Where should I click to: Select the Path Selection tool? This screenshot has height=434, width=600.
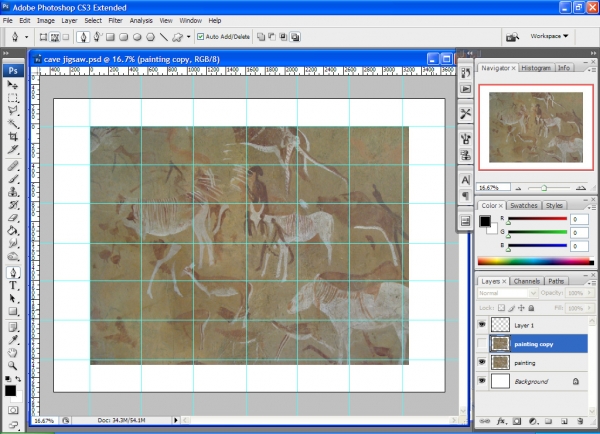tap(13, 299)
